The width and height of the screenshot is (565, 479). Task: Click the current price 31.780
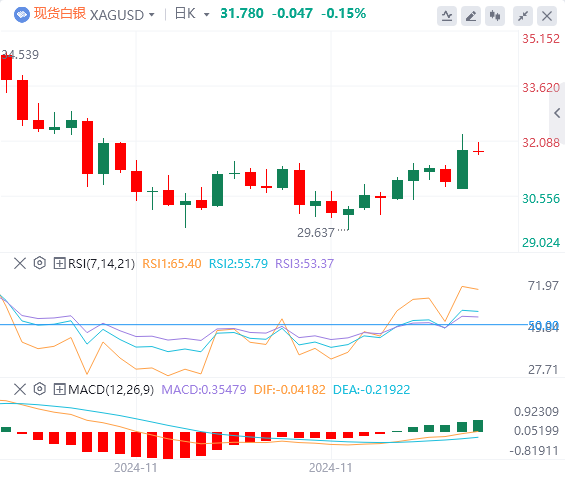point(242,14)
